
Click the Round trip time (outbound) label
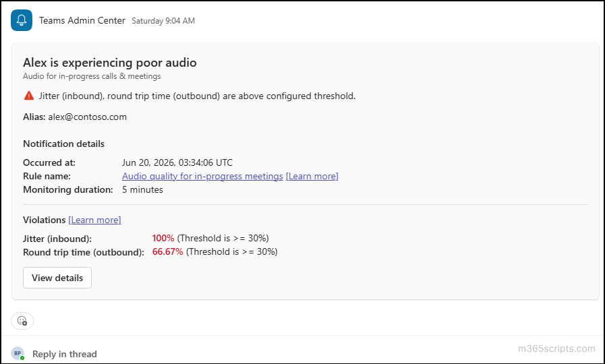(x=84, y=252)
